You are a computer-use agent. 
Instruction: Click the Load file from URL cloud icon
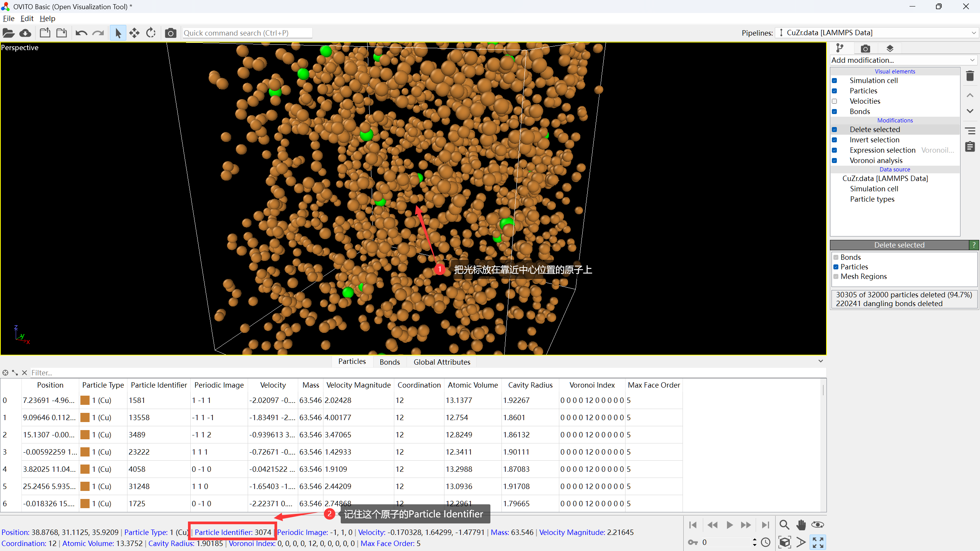tap(25, 33)
